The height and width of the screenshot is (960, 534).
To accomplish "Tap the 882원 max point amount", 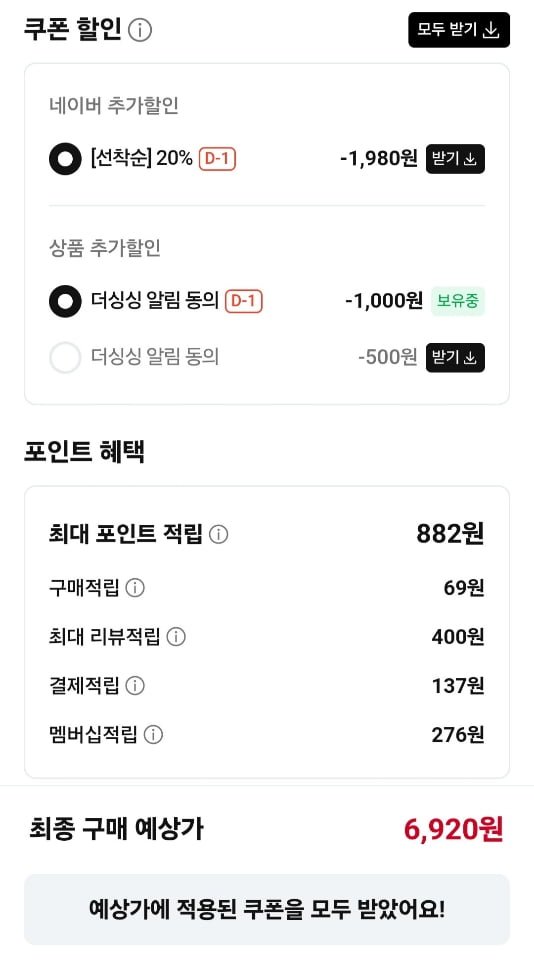I will [x=450, y=534].
